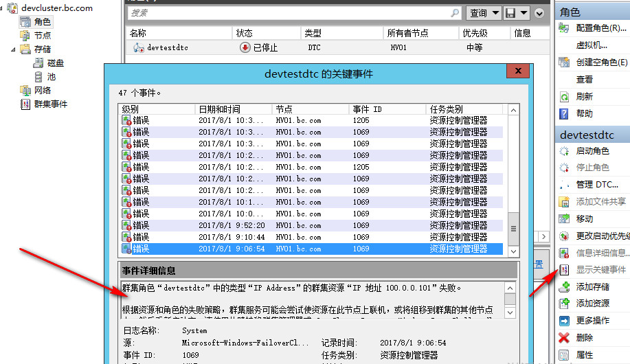
Task: Click the 属性 properties action
Action: coord(584,355)
